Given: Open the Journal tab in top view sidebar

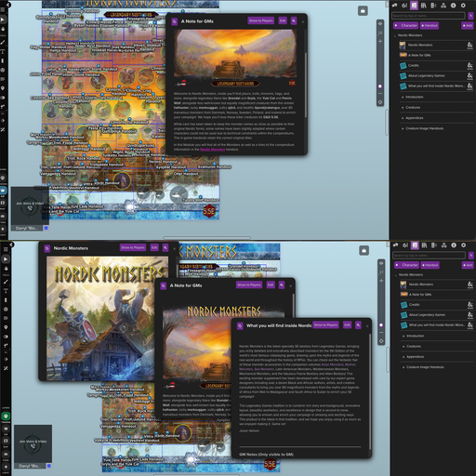Looking at the screenshot, I should [x=414, y=6].
